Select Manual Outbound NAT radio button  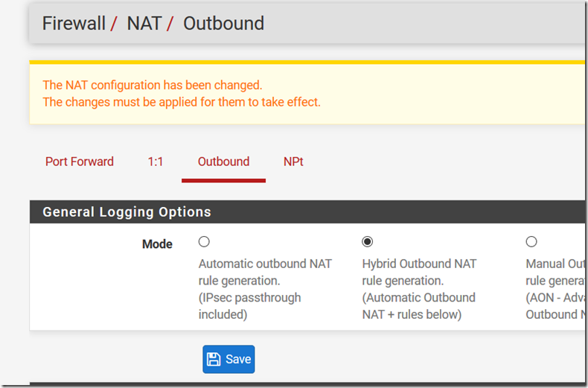pos(531,241)
